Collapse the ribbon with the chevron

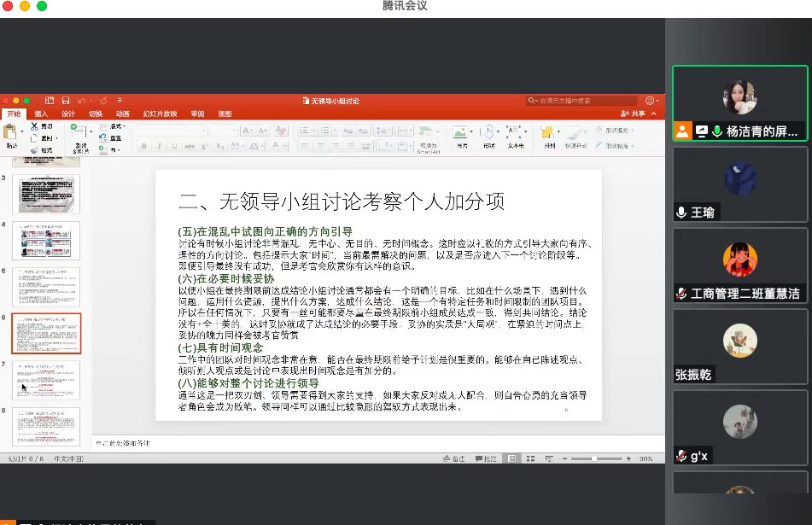[x=653, y=114]
